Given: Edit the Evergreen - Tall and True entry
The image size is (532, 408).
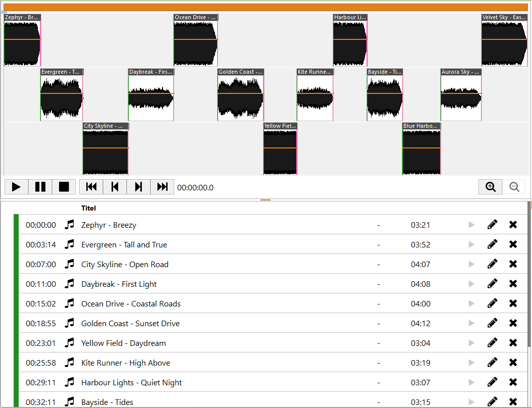Looking at the screenshot, I should click(x=492, y=244).
